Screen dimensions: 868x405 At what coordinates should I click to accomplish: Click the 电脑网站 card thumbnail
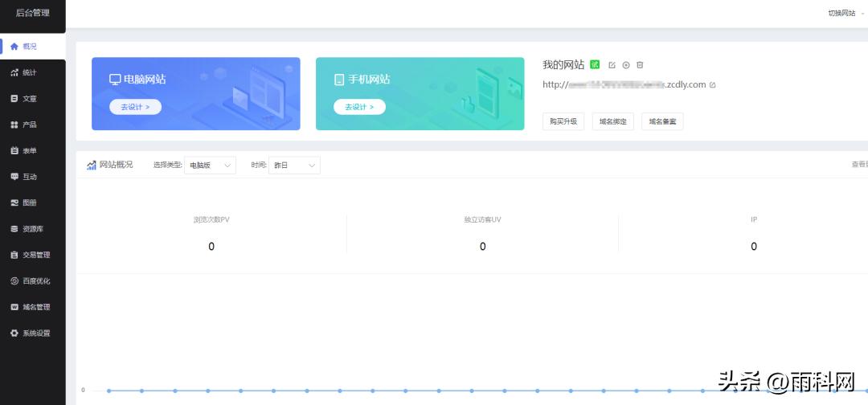click(196, 93)
